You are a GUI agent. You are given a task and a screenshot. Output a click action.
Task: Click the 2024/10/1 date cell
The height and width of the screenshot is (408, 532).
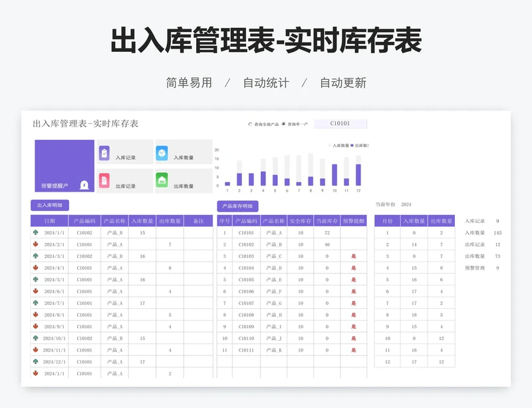[55, 338]
